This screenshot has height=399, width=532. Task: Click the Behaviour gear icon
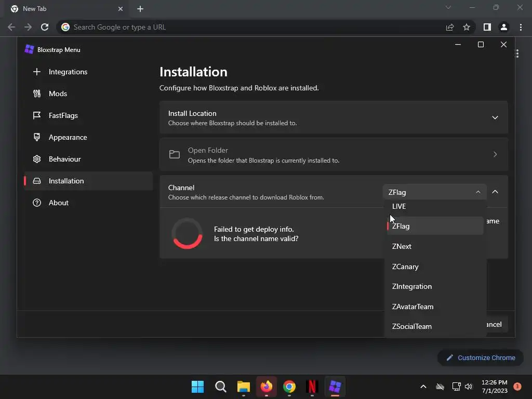click(37, 159)
